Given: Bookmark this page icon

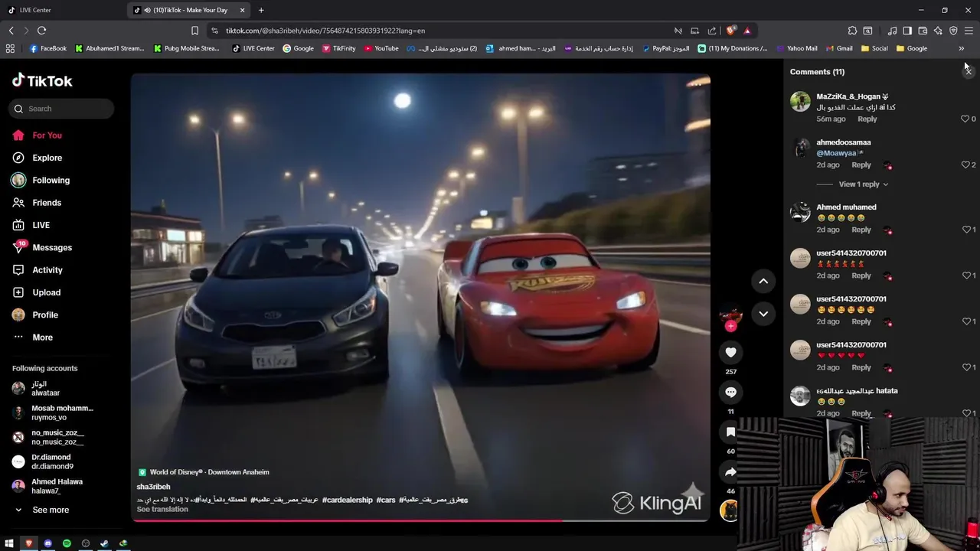Looking at the screenshot, I should [x=194, y=31].
